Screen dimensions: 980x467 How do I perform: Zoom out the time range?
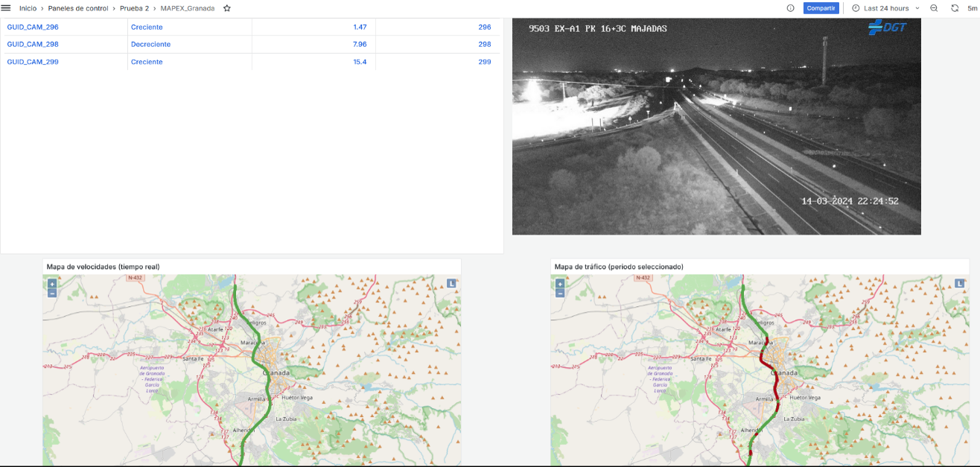pos(934,8)
